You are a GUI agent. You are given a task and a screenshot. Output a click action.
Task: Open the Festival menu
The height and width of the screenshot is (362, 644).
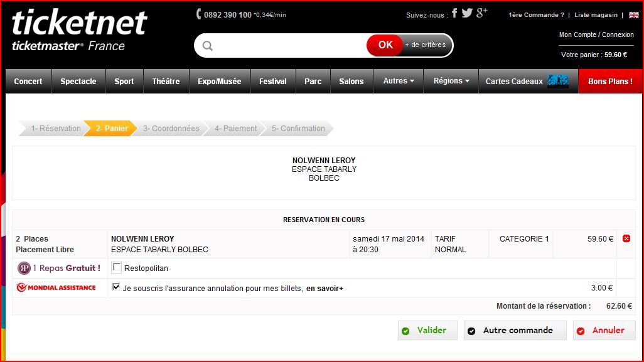(272, 82)
